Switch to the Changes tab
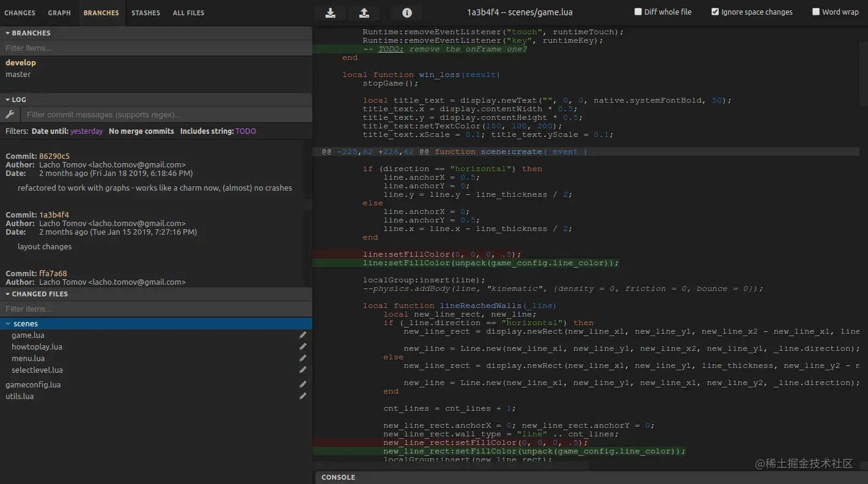Image resolution: width=868 pixels, height=484 pixels. tap(20, 13)
